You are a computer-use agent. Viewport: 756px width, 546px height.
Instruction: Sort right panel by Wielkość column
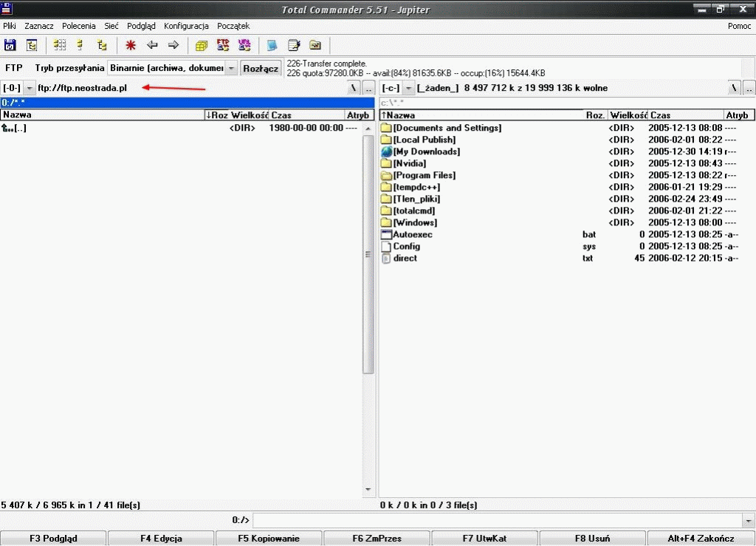click(x=628, y=115)
